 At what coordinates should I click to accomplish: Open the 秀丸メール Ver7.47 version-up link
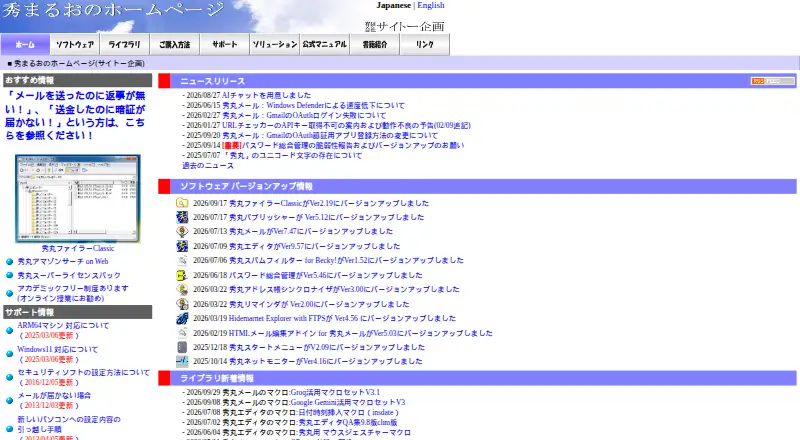(311, 231)
